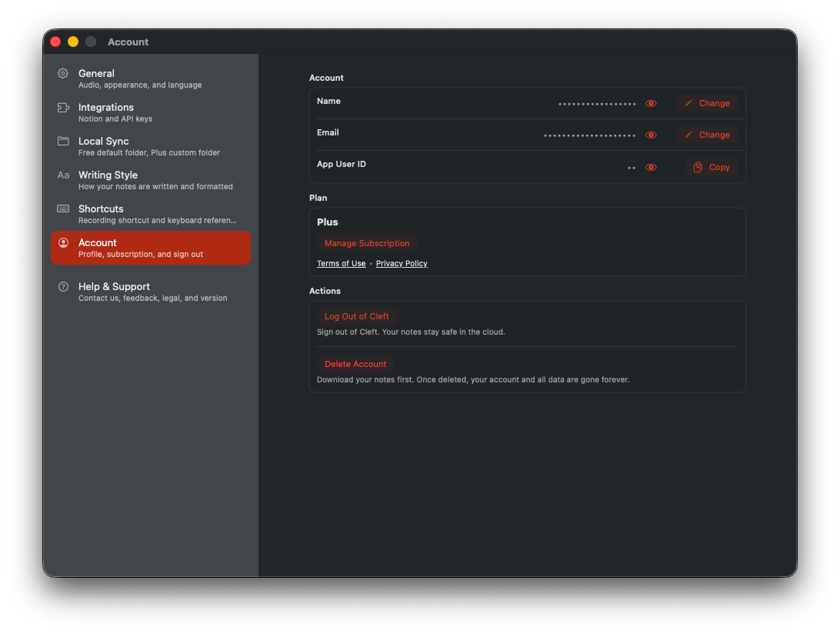Image resolution: width=840 pixels, height=634 pixels.
Task: Minimize the window with yellow button
Action: [73, 42]
